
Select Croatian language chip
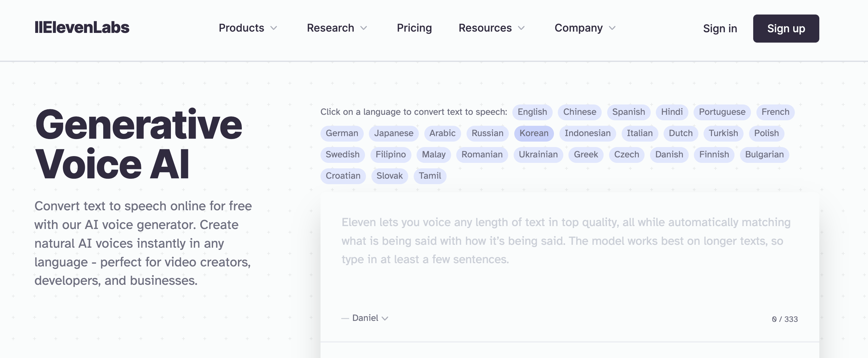343,176
